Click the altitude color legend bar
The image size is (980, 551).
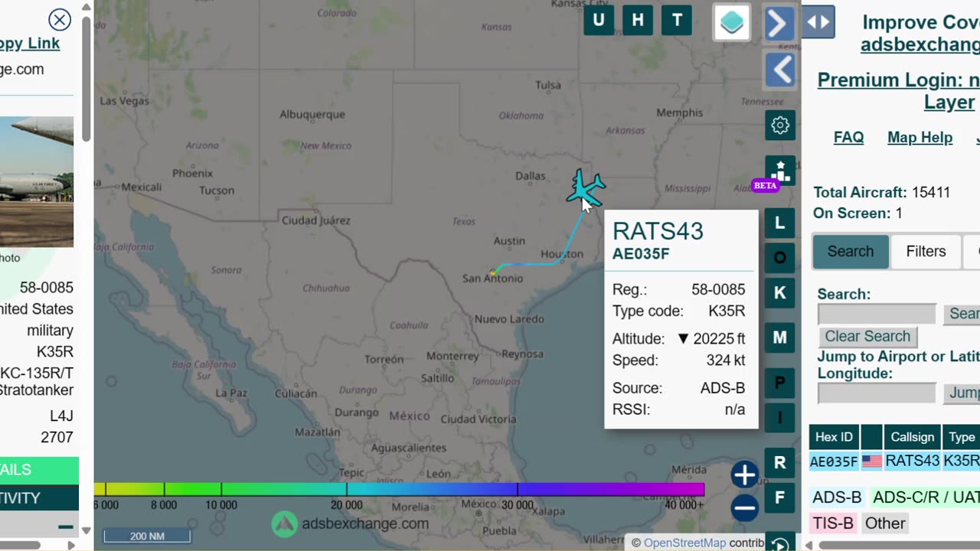click(x=400, y=489)
